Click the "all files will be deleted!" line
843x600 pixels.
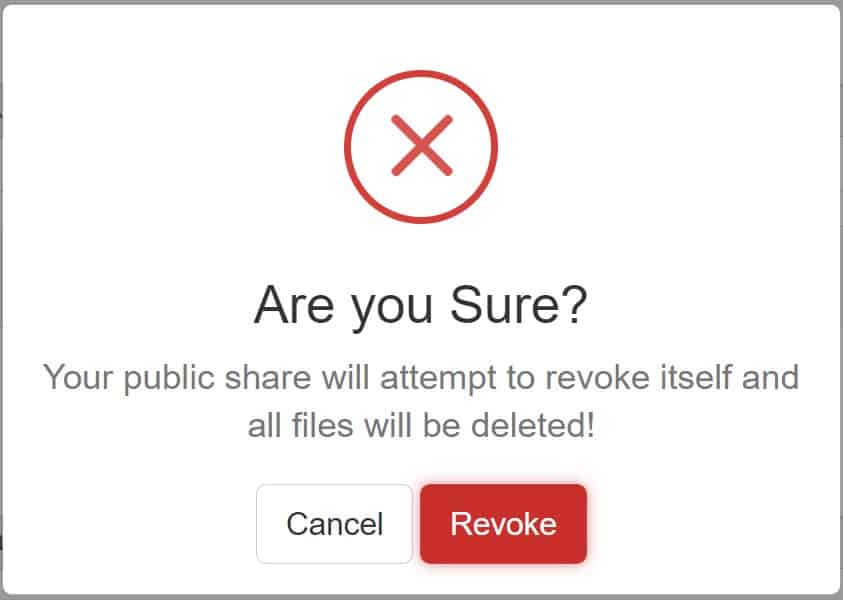(x=421, y=426)
